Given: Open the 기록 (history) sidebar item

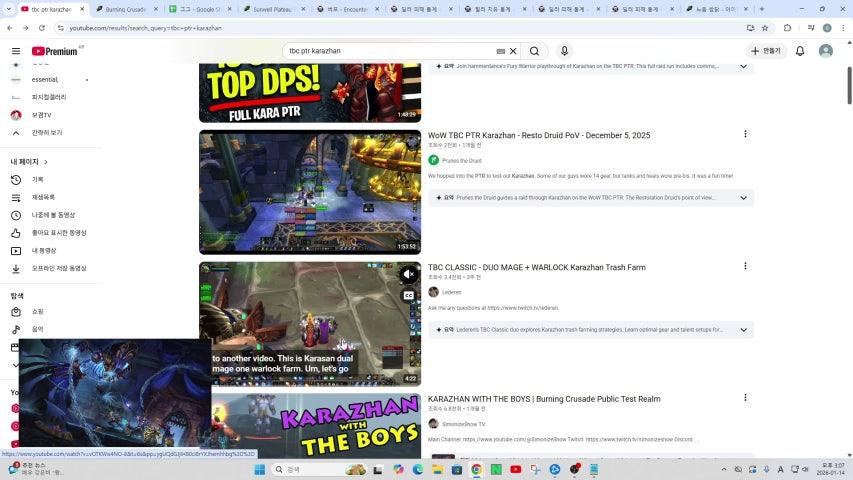Looking at the screenshot, I should [37, 180].
